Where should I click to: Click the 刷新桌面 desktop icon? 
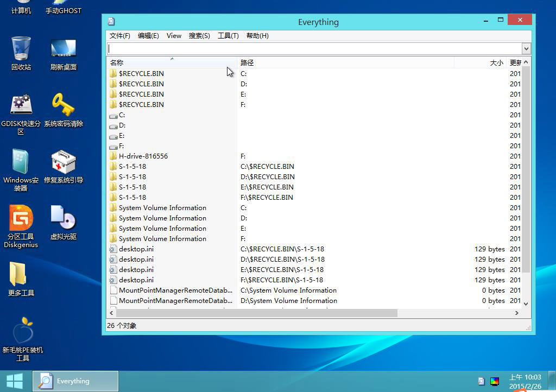[x=64, y=54]
